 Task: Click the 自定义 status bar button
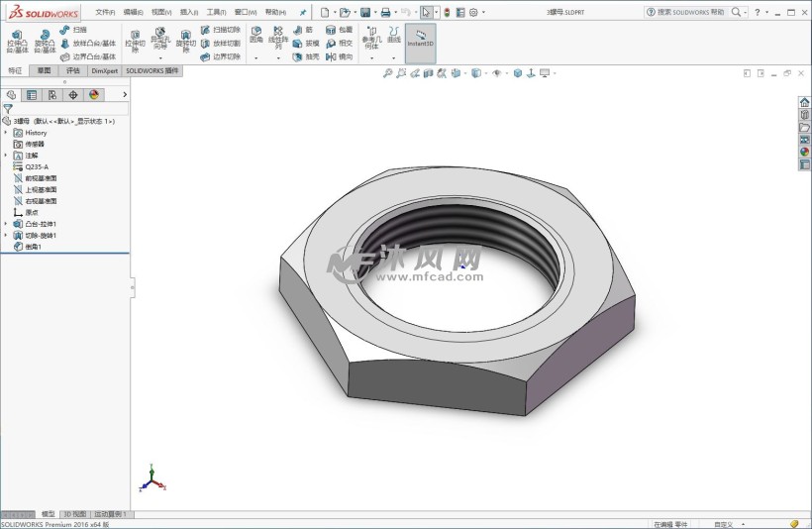(724, 524)
